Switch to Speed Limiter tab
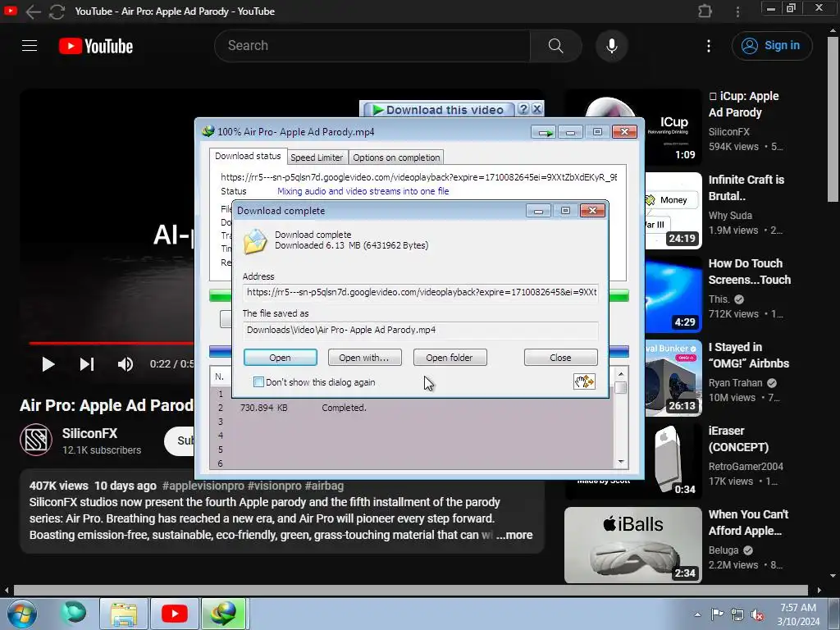The height and width of the screenshot is (630, 840). click(317, 157)
